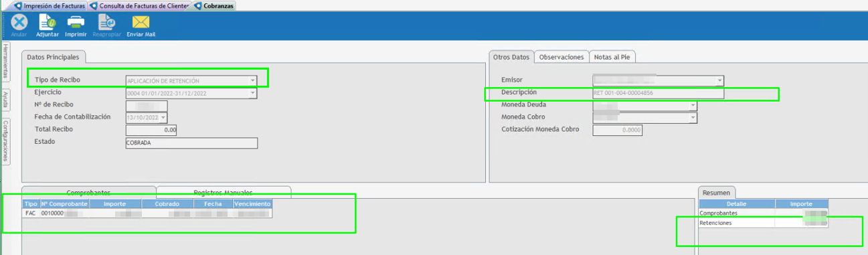Click the Cobrado column header
This screenshot has width=868, height=255.
click(168, 203)
